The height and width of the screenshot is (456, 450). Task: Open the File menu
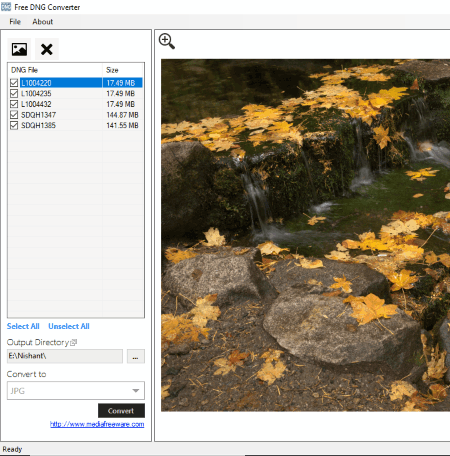[x=15, y=22]
